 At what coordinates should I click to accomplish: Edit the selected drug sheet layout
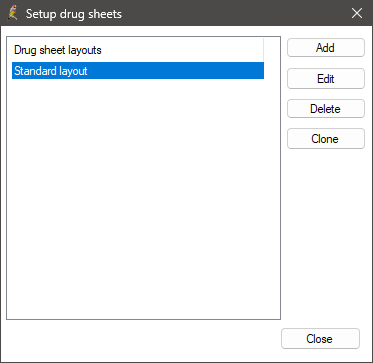point(326,79)
